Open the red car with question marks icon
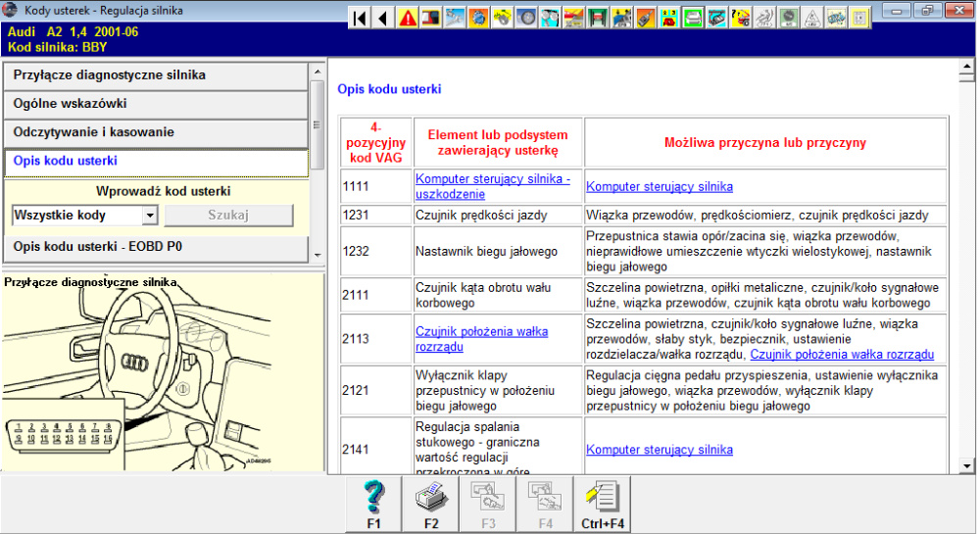 click(741, 18)
